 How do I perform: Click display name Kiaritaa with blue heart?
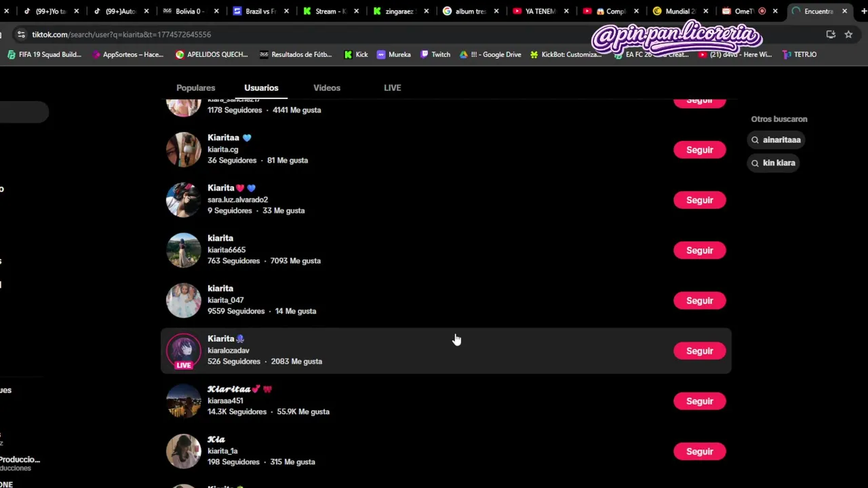point(229,138)
